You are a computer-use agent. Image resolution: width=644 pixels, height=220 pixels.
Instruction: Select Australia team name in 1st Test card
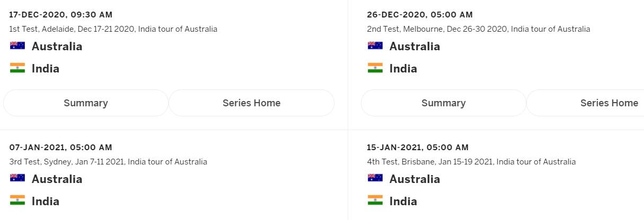[x=57, y=46]
